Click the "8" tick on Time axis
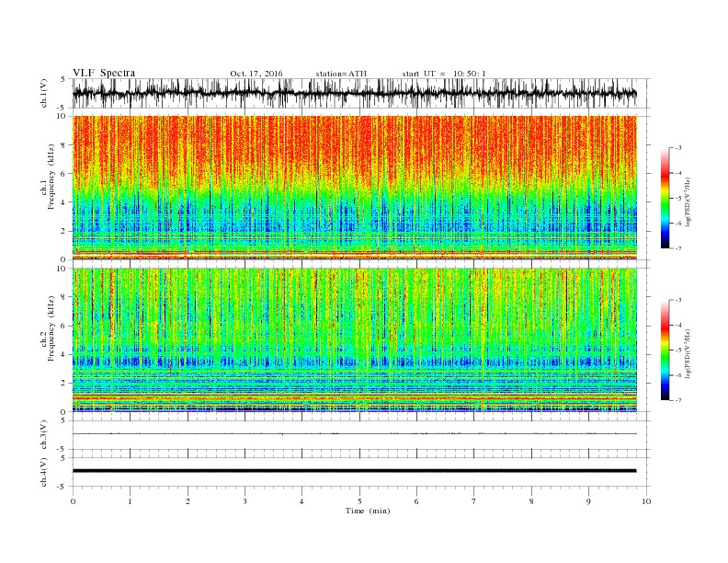The image size is (728, 563). [x=531, y=501]
